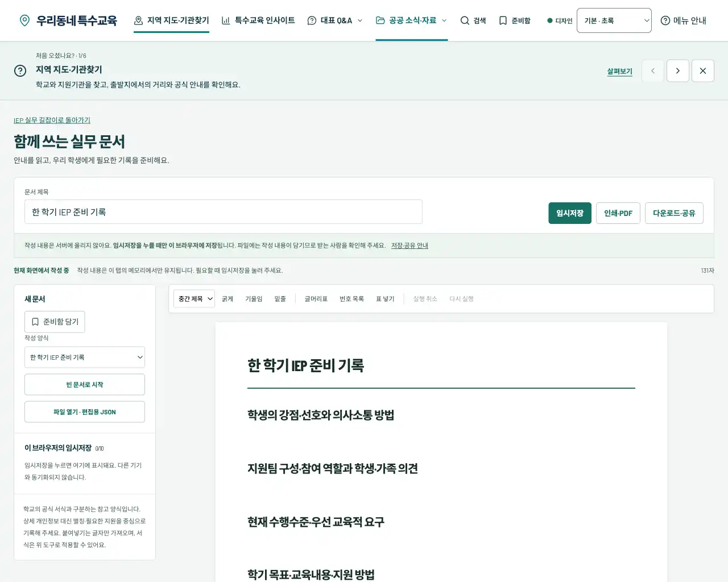Open 메뉴 안내 help
The height and width of the screenshot is (582, 728).
683,20
